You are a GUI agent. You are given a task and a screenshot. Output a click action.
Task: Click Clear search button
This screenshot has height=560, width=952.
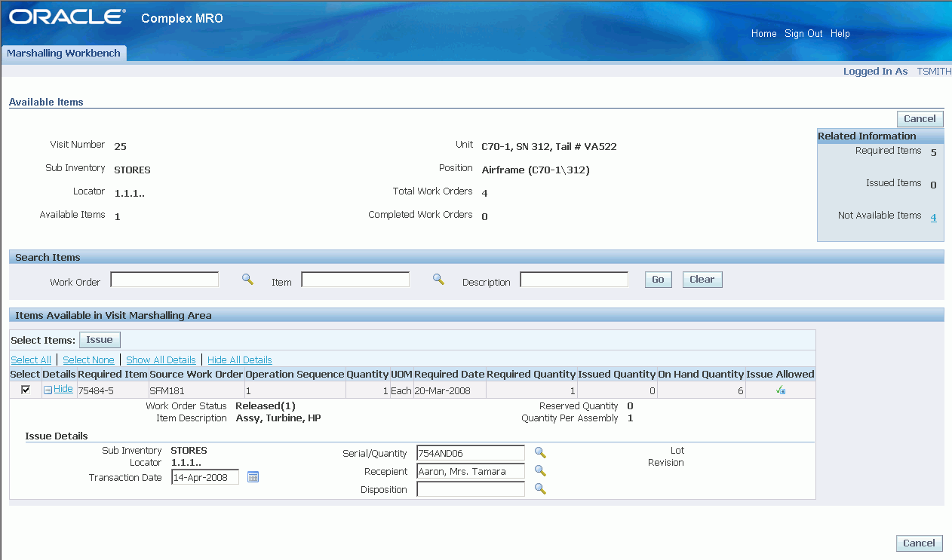tap(702, 280)
